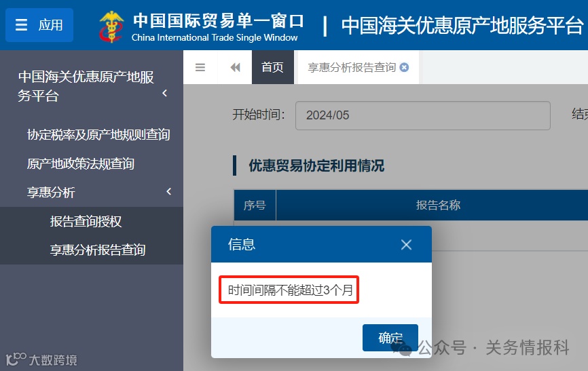Click the 开始时间 label
588x371 pixels.
point(259,115)
